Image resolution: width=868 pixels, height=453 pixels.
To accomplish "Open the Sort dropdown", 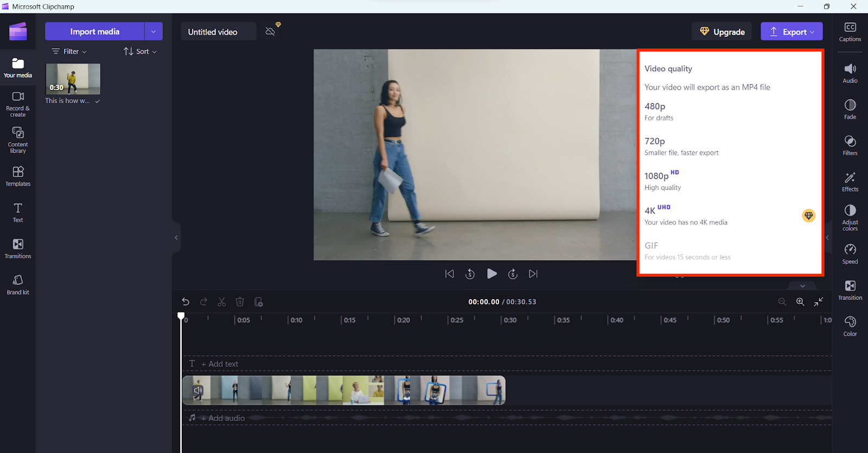I will (141, 52).
